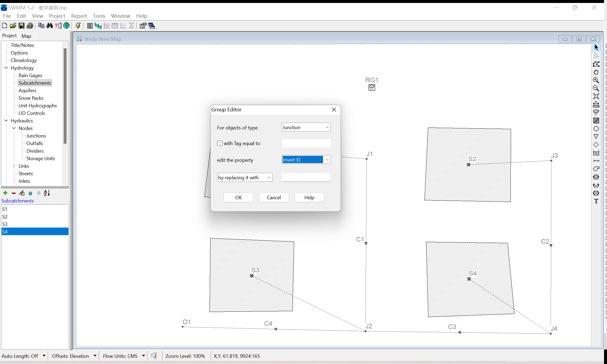Open the Invert El. property dropdown
607x364 pixels.
click(x=327, y=160)
